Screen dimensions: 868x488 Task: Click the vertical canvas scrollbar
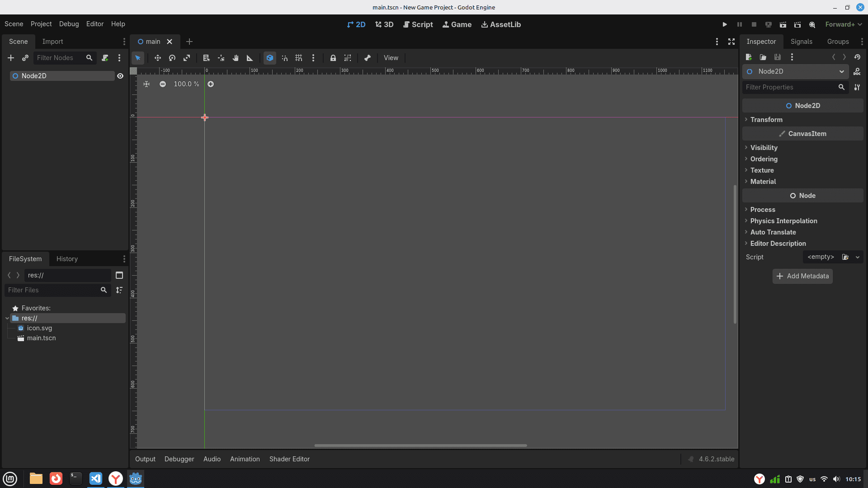coord(735,254)
